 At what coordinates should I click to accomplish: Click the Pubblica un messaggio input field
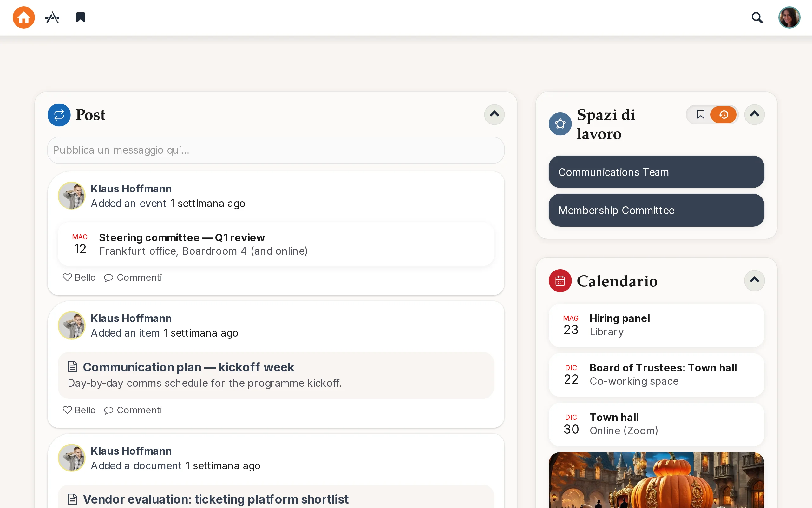276,150
